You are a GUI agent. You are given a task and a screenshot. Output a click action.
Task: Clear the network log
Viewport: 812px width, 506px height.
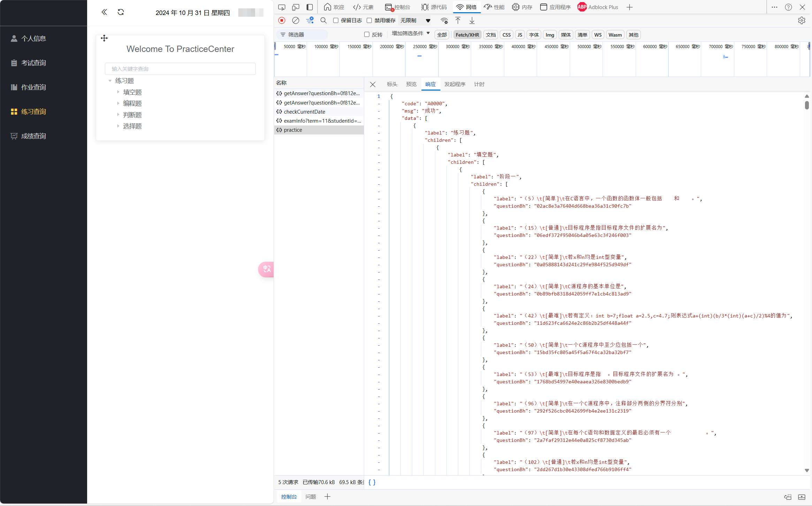(x=296, y=21)
